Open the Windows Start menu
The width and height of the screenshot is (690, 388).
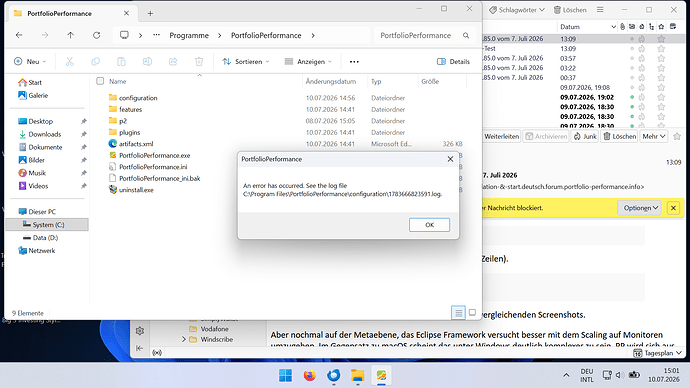coord(286,376)
